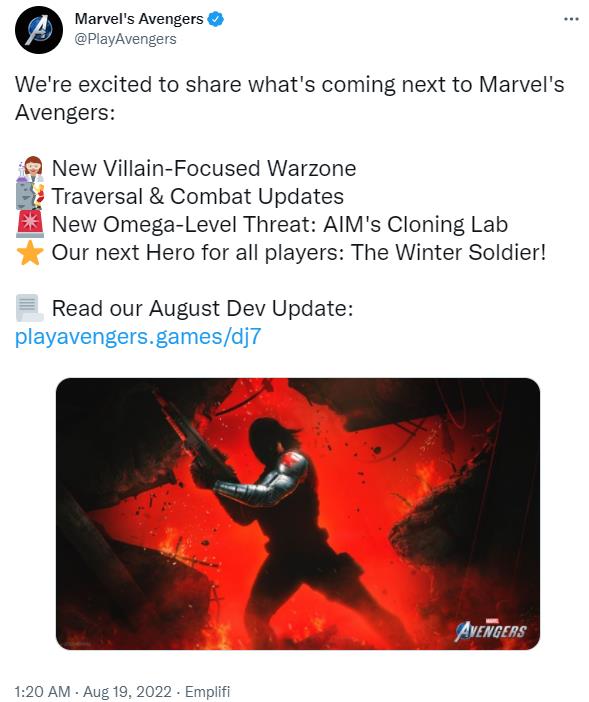Open the three-dot more options menu

click(x=571, y=19)
